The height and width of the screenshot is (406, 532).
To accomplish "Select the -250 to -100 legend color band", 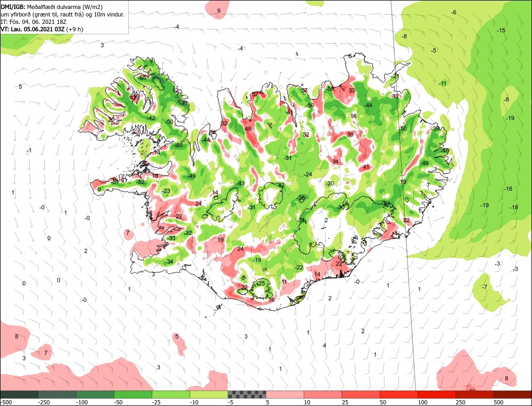I will 57,394.
